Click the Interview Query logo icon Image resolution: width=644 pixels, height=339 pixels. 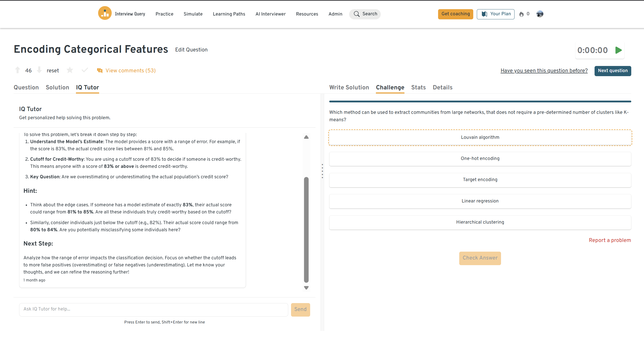click(x=105, y=13)
